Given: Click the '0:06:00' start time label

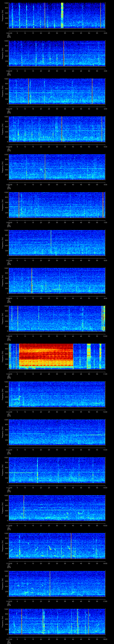Looking at the screenshot, I should click(x=9, y=223).
